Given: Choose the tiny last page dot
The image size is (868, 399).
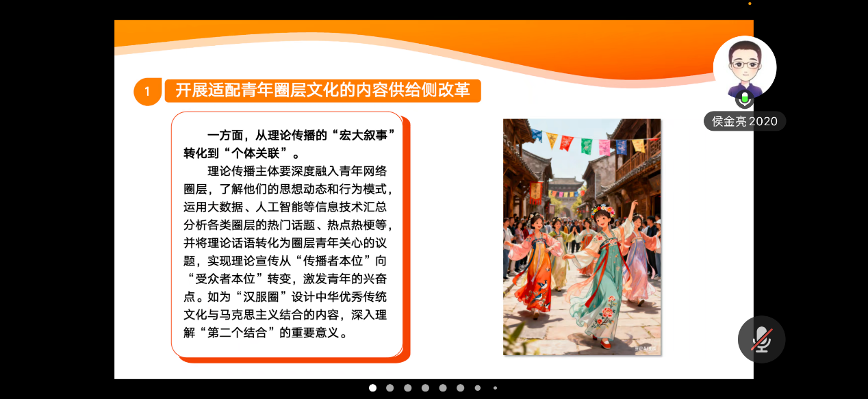Looking at the screenshot, I should [495, 387].
